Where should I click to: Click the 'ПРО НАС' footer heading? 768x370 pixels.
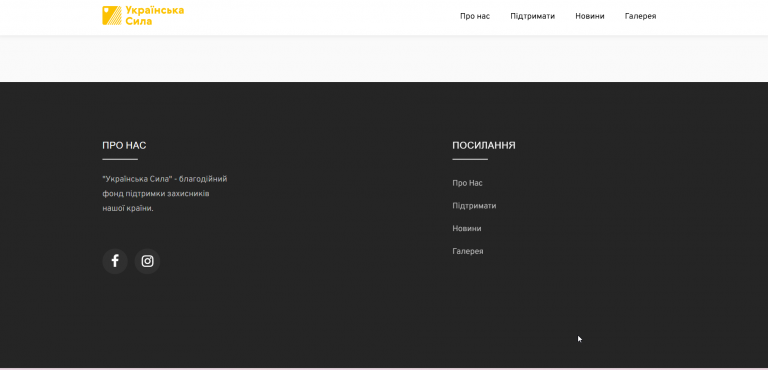pos(124,146)
